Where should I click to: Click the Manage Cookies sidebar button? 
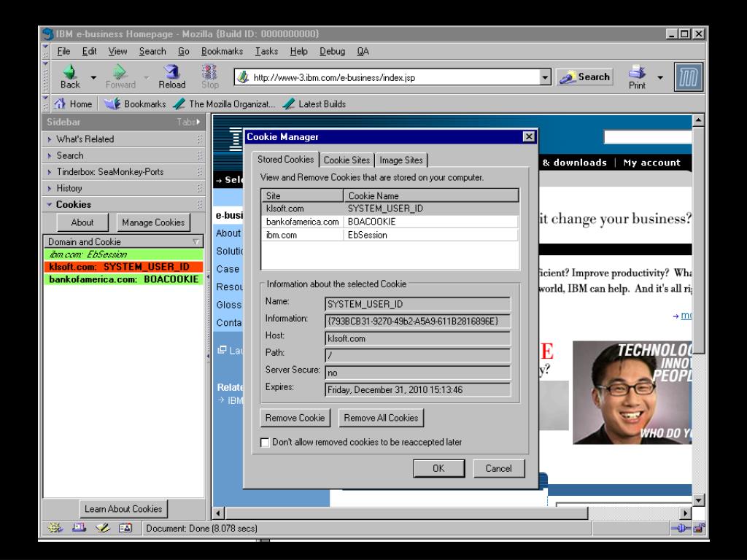[x=153, y=222]
